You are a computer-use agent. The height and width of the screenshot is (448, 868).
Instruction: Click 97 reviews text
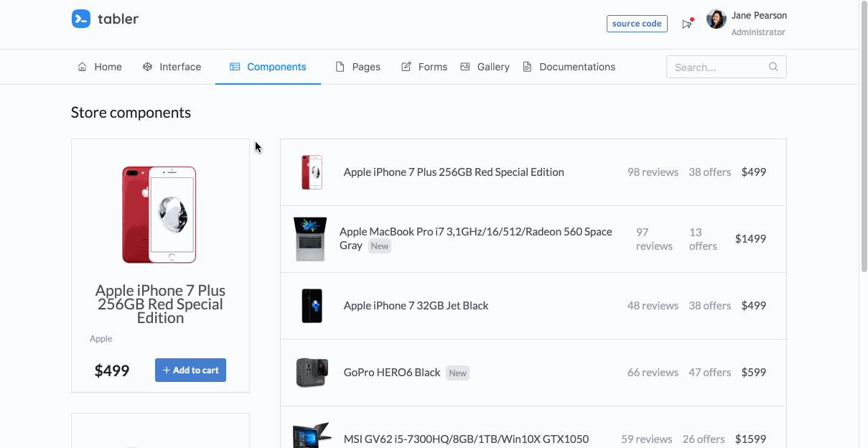pos(654,239)
